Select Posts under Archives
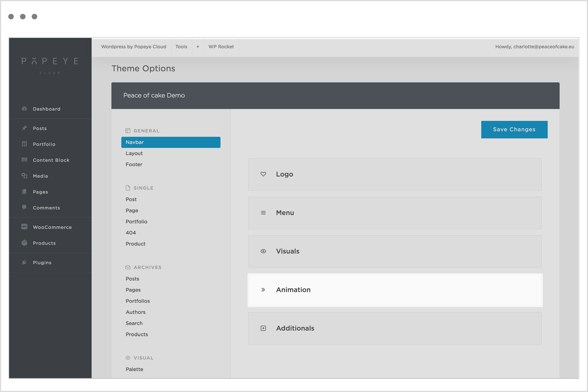The width and height of the screenshot is (588, 392). (132, 279)
